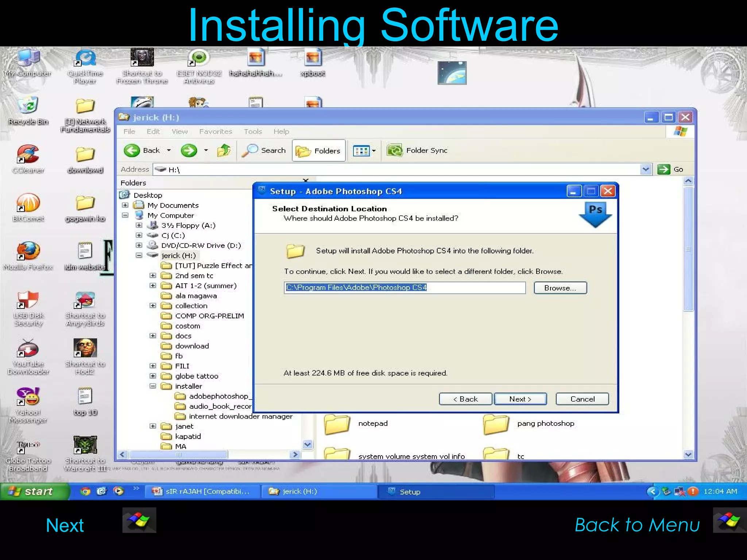The height and width of the screenshot is (560, 747).
Task: Expand My Documents tree node
Action: (125, 205)
